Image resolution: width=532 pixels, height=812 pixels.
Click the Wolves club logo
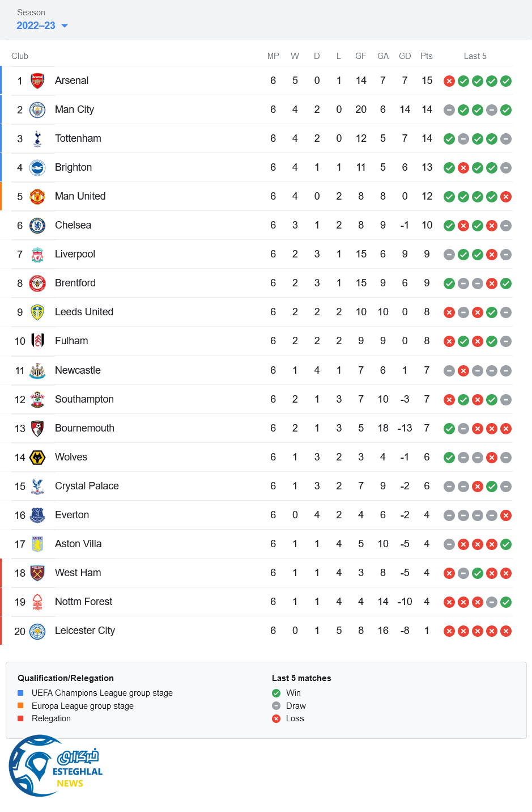37,457
